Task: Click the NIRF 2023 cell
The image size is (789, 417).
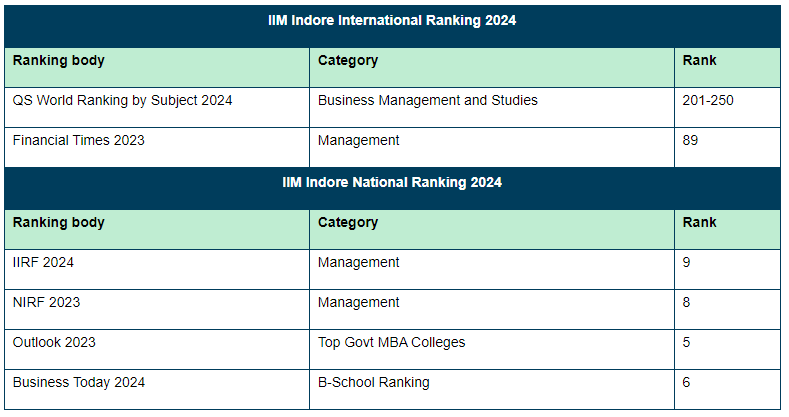Action: tap(46, 303)
